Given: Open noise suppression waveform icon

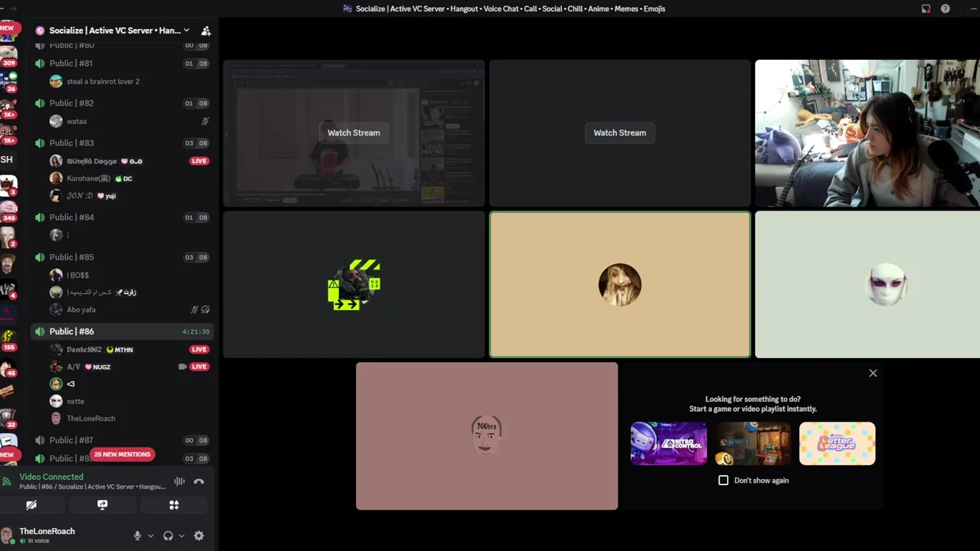Looking at the screenshot, I should point(179,481).
